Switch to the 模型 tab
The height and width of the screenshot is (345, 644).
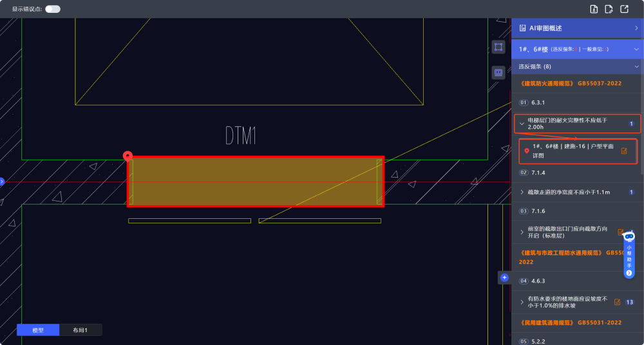[x=38, y=330]
